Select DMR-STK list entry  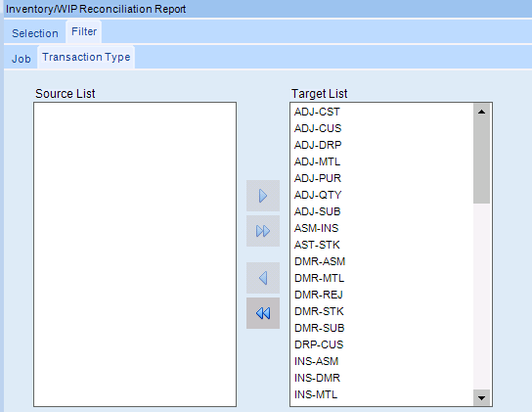[381, 311]
